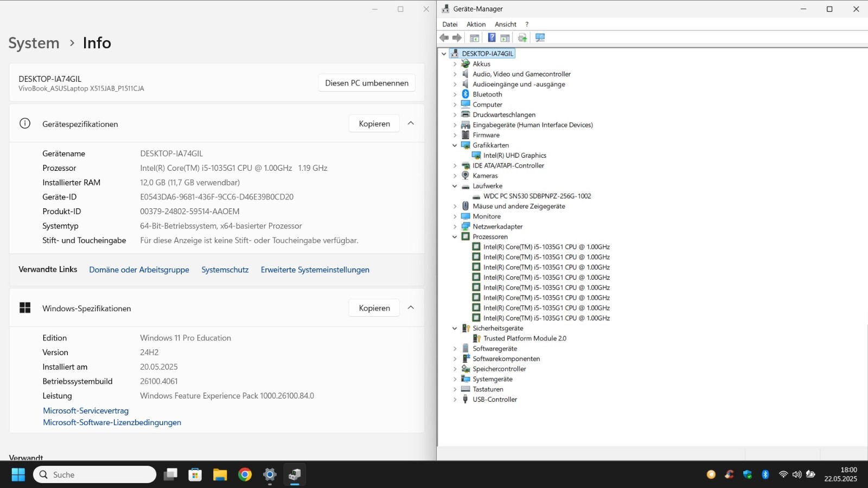868x488 pixels.
Task: Open Task View on the taskbar
Action: coord(171,475)
